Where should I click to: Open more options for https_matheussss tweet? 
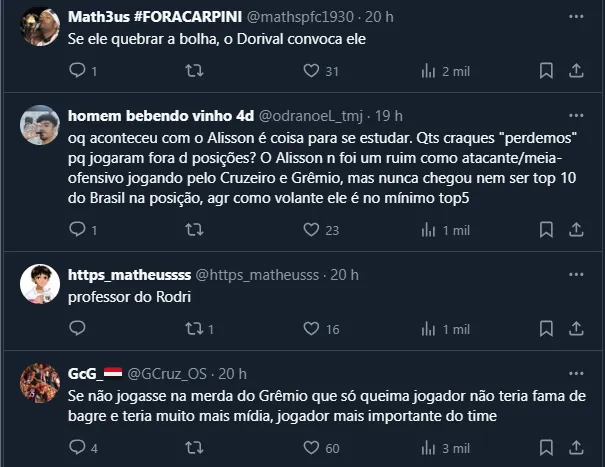[576, 274]
